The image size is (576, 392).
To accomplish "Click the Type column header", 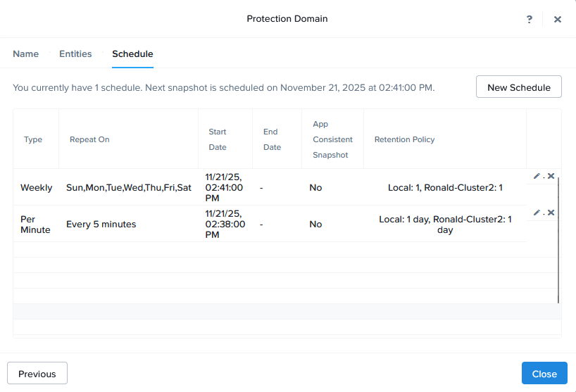I will [33, 139].
